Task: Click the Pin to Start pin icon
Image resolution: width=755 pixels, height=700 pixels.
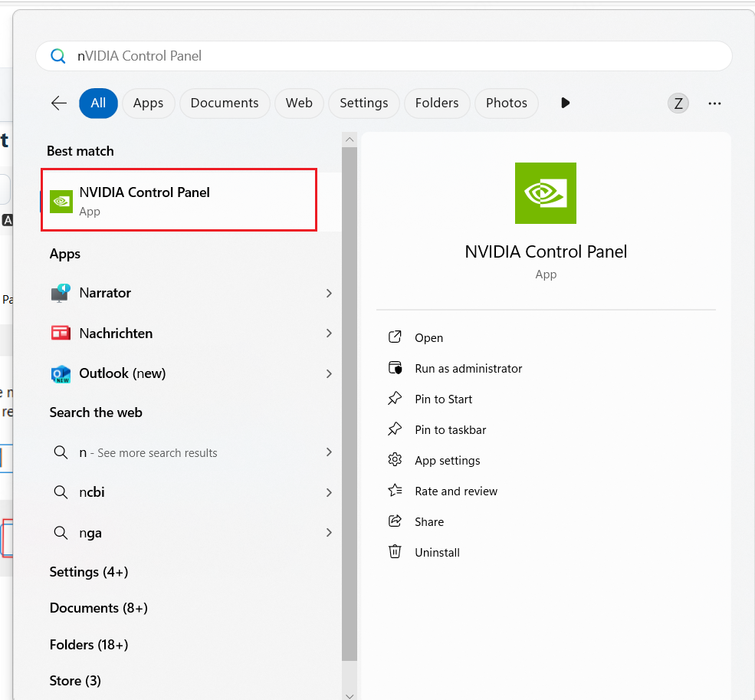Action: 395,399
